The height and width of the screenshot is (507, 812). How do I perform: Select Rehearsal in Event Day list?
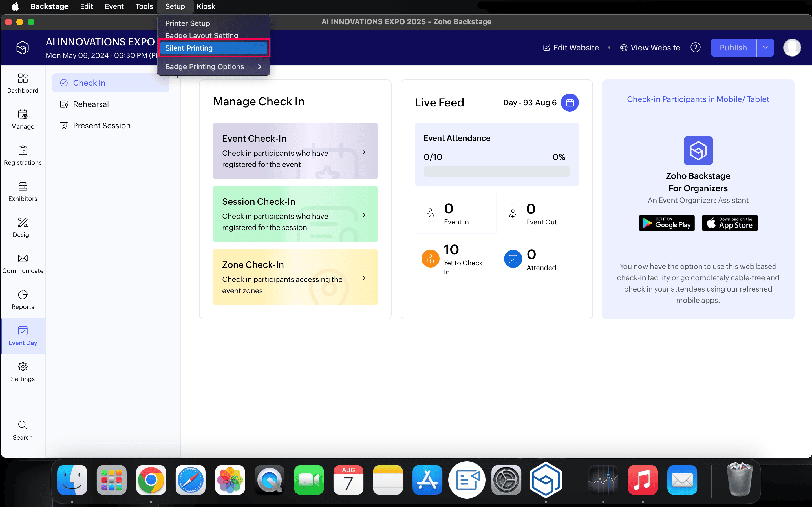91,104
